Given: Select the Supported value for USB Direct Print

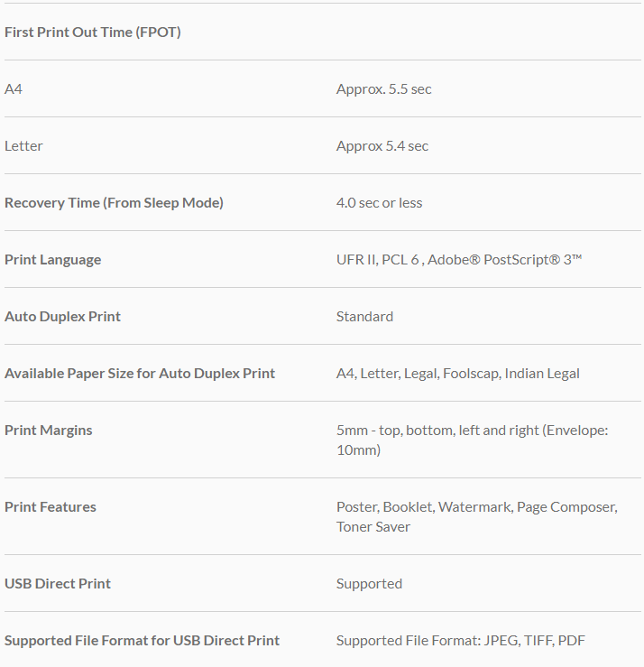Looking at the screenshot, I should point(369,584).
